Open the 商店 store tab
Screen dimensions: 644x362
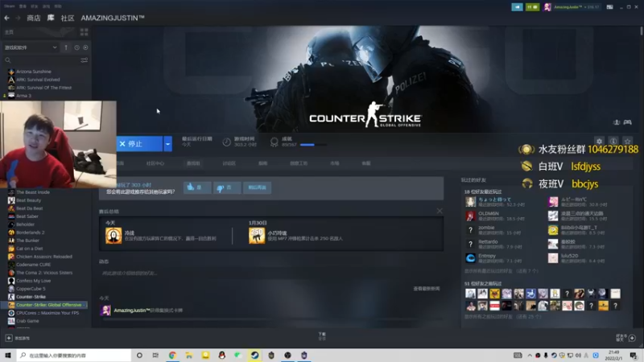point(34,18)
